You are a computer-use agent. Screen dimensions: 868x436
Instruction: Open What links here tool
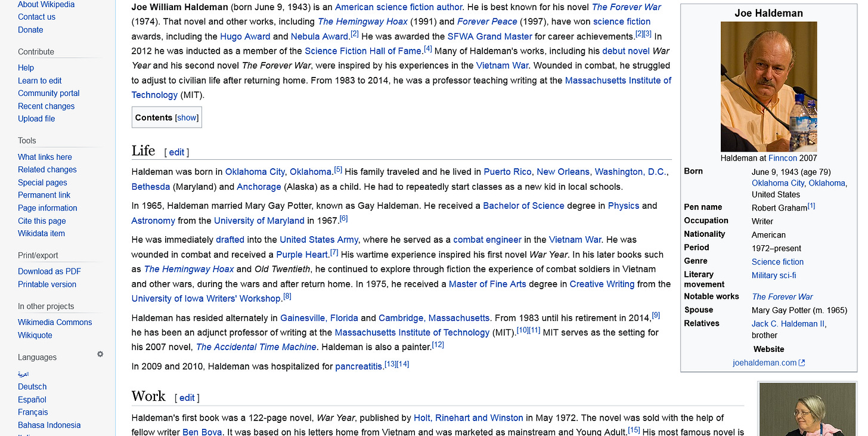point(45,157)
